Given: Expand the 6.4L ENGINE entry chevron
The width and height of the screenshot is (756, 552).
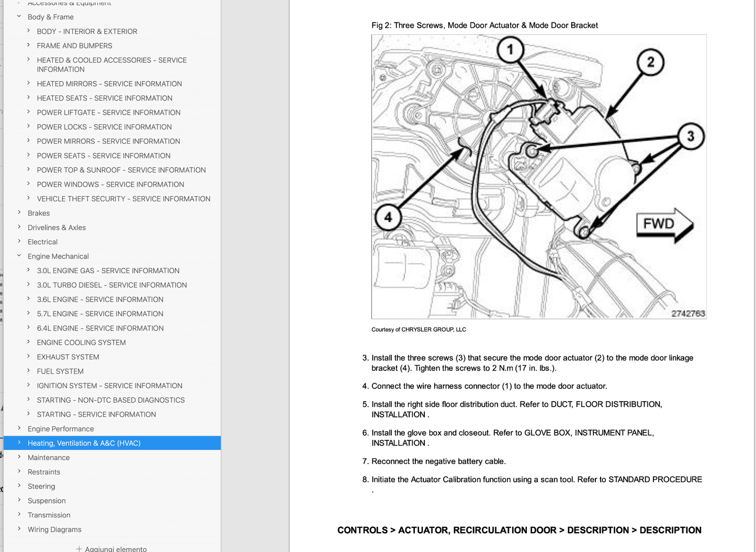Looking at the screenshot, I should (x=29, y=328).
